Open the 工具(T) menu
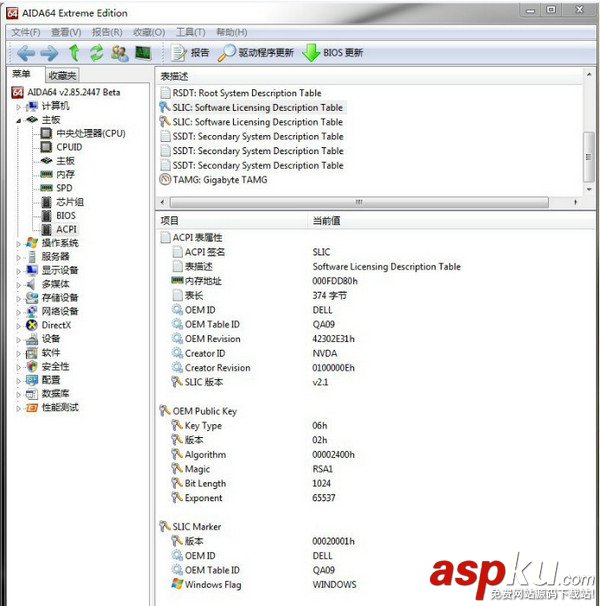 click(191, 32)
